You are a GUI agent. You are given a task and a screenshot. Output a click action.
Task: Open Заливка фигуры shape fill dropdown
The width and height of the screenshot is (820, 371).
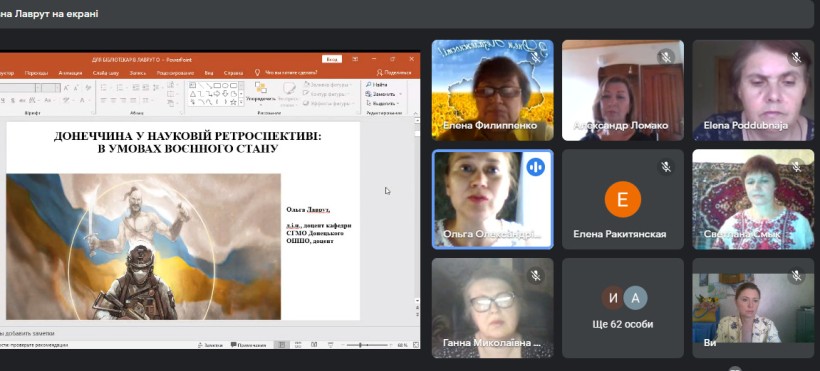(328, 84)
